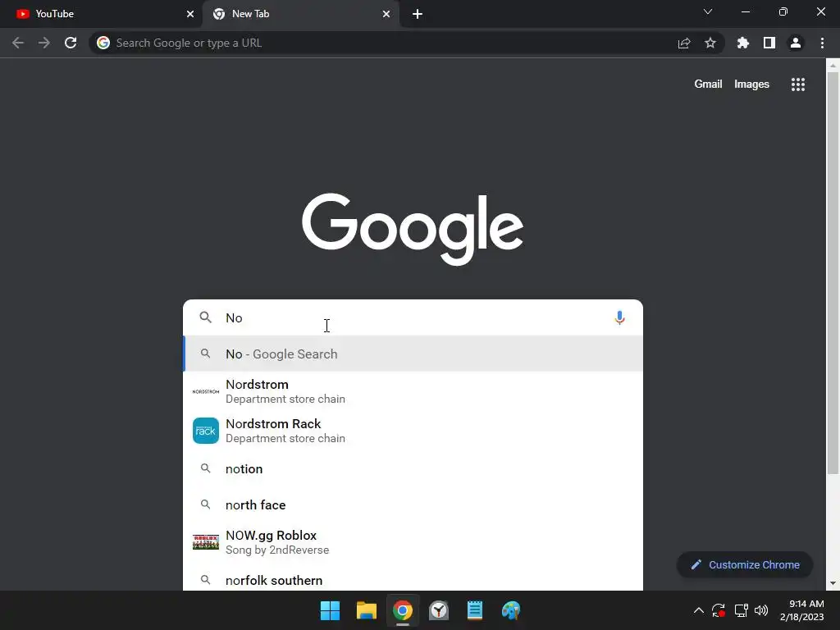
Task: Click the scrollbar up arrow
Action: 833,66
